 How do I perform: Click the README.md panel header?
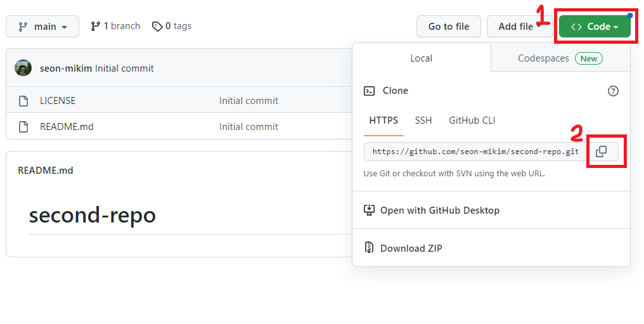point(46,170)
